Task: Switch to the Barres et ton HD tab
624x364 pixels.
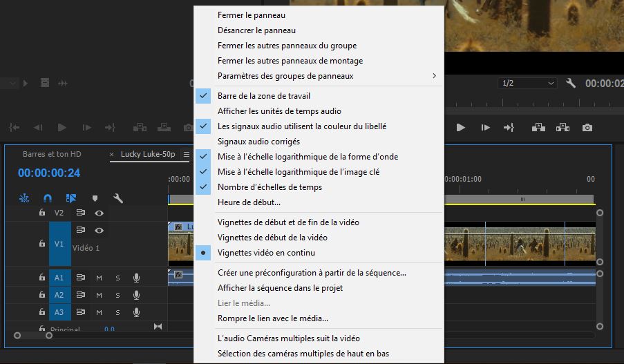Action: (52, 154)
